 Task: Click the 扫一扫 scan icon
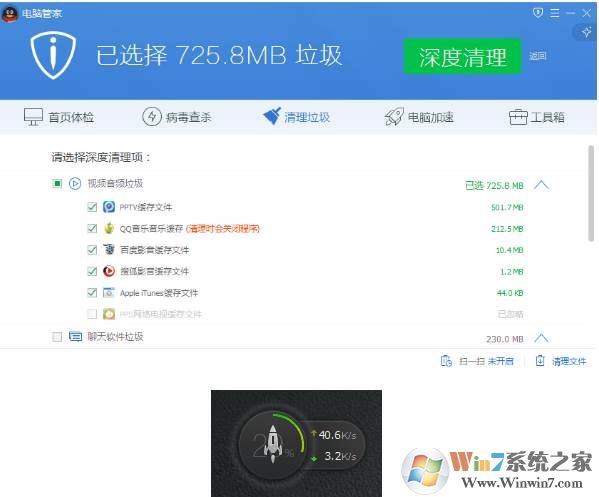(446, 361)
